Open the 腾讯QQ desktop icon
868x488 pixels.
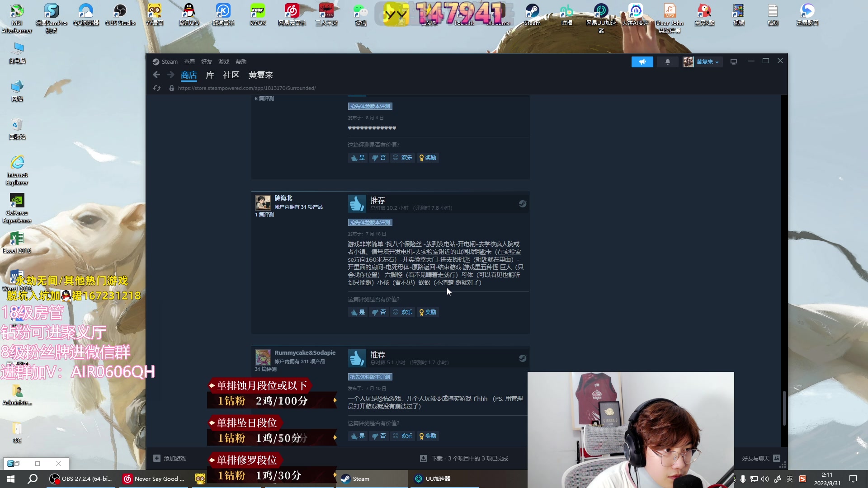click(x=189, y=15)
